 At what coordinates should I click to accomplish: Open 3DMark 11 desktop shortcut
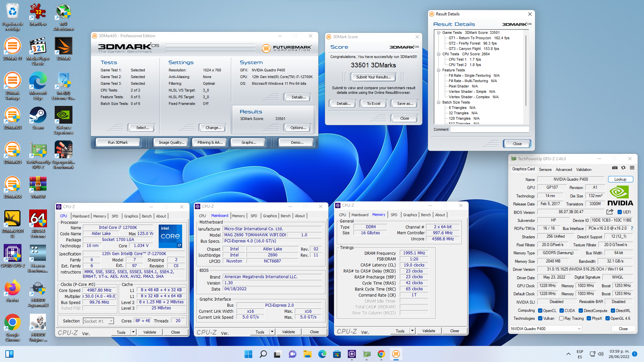coord(12,49)
